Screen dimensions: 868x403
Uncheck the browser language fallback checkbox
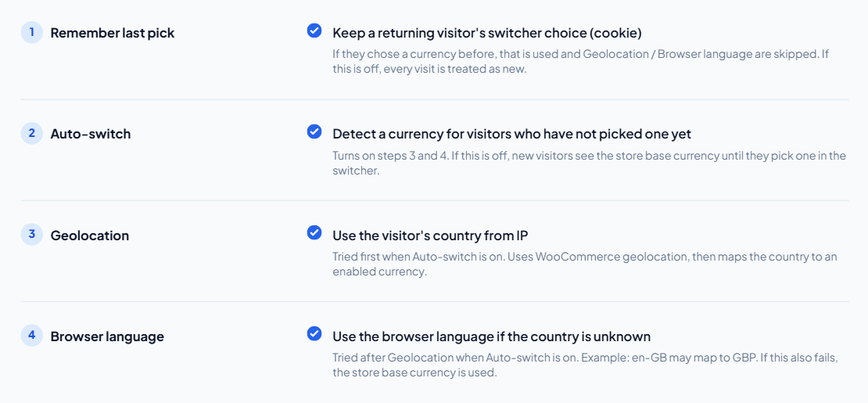[x=314, y=333]
